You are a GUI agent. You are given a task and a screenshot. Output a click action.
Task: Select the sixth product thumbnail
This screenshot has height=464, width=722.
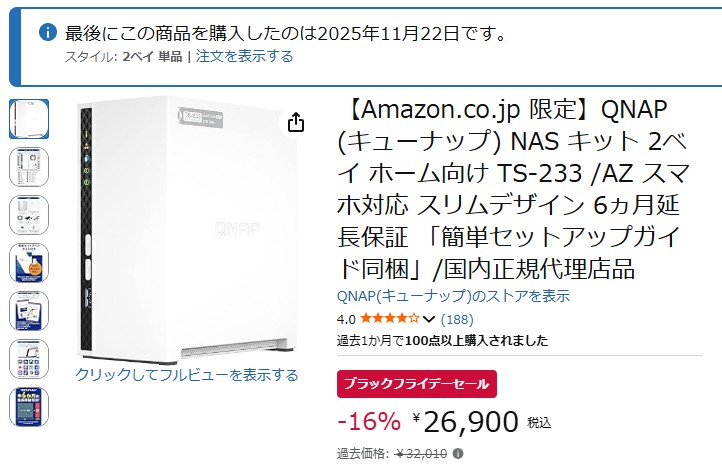[29, 359]
